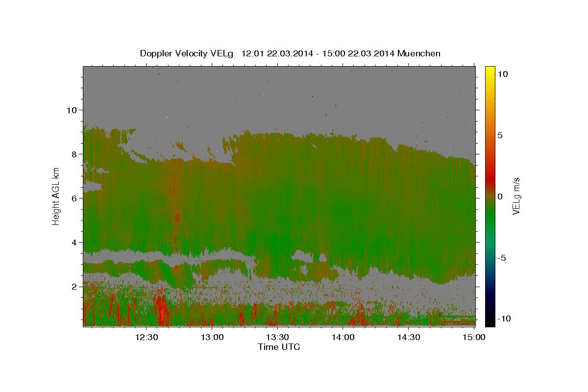Click the height axis label 2
The width and height of the screenshot is (588, 392).
[x=74, y=287]
